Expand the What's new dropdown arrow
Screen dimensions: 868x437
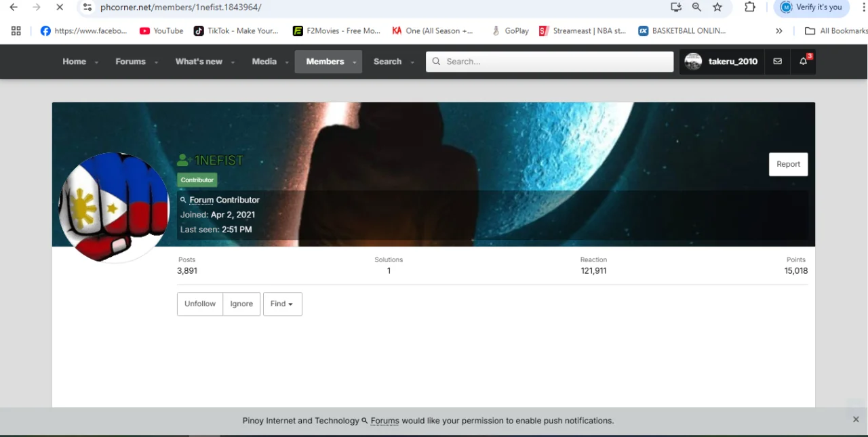233,62
